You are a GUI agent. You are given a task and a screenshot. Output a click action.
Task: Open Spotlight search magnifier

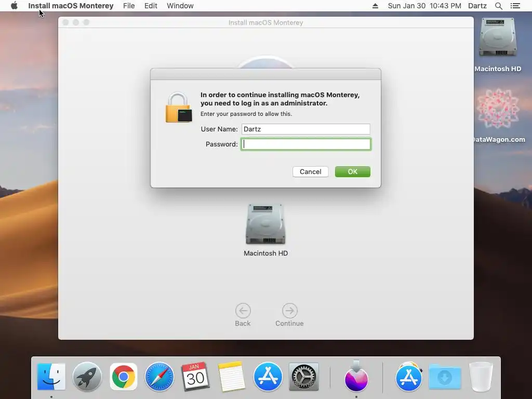point(499,6)
